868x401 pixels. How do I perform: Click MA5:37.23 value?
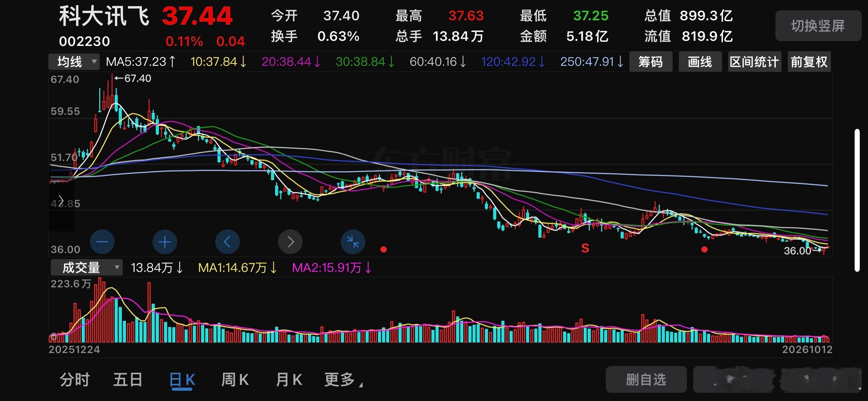click(141, 62)
